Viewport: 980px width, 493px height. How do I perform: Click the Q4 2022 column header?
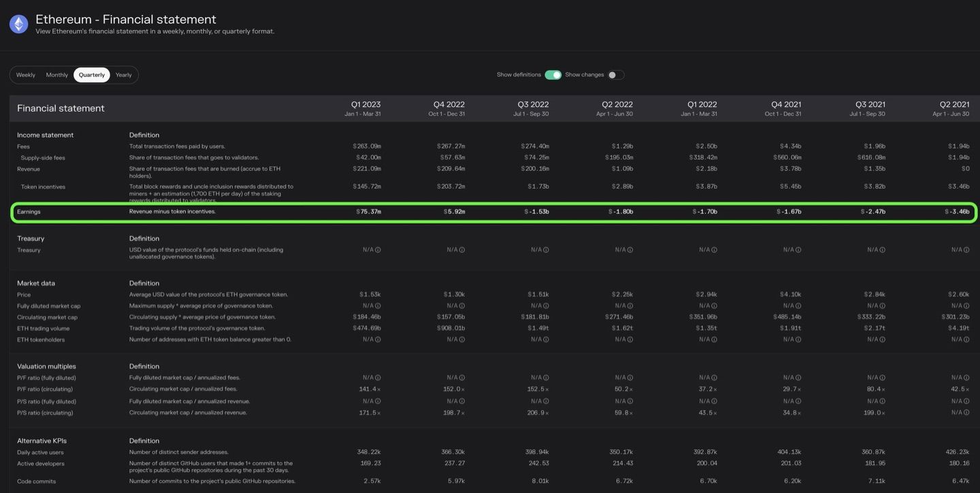click(x=446, y=108)
